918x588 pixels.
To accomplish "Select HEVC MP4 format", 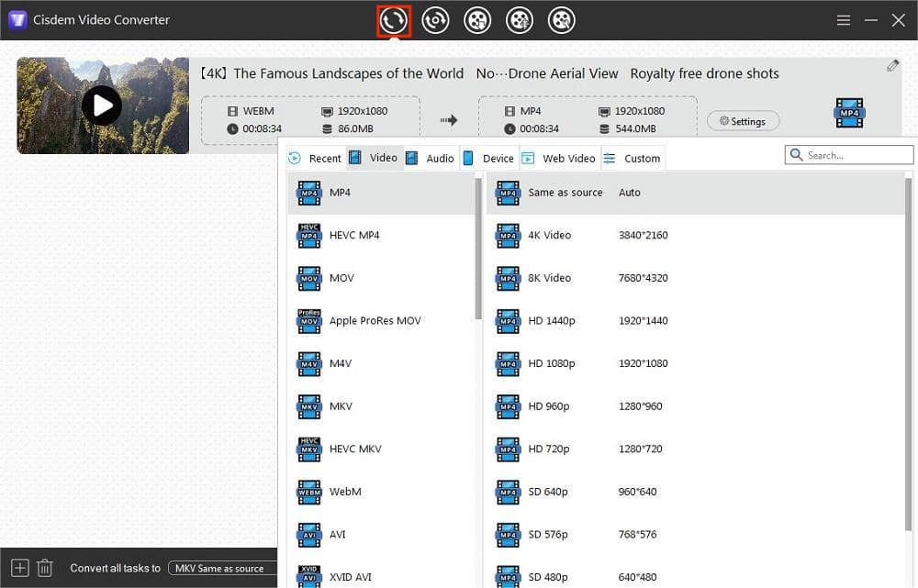I will click(354, 236).
